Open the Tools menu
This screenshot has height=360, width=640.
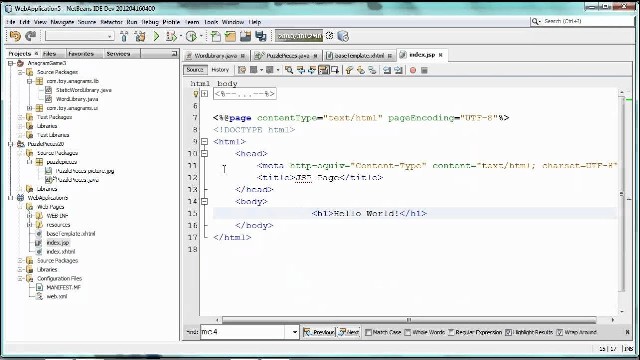pos(211,22)
